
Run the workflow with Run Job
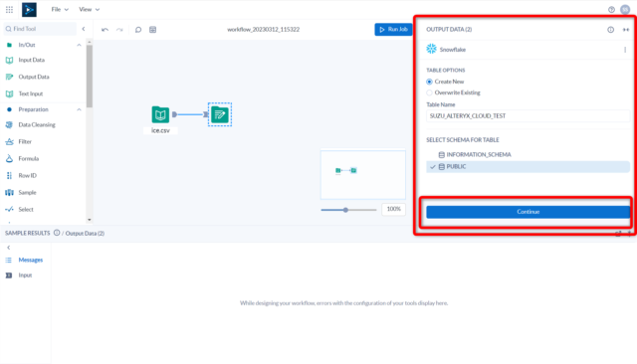click(393, 29)
